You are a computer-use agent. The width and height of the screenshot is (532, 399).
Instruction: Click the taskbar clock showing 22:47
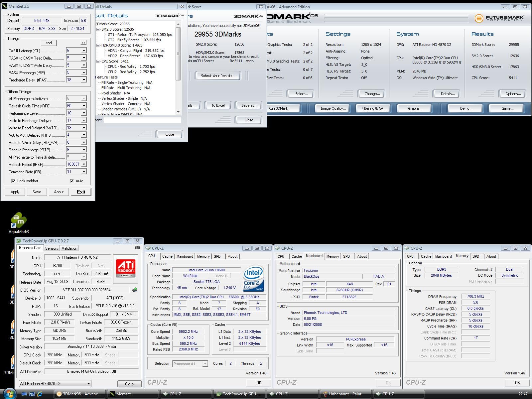[523, 394]
